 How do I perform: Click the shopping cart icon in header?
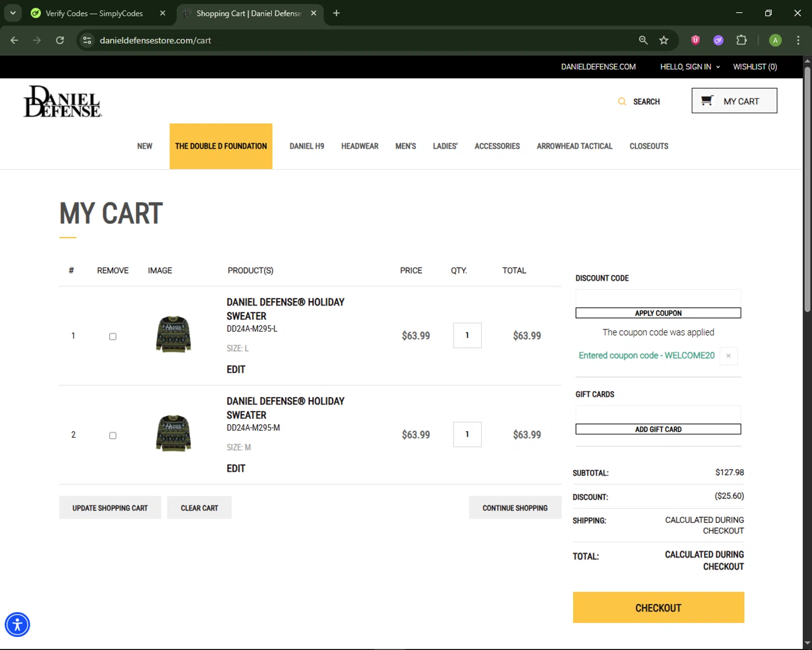[706, 101]
